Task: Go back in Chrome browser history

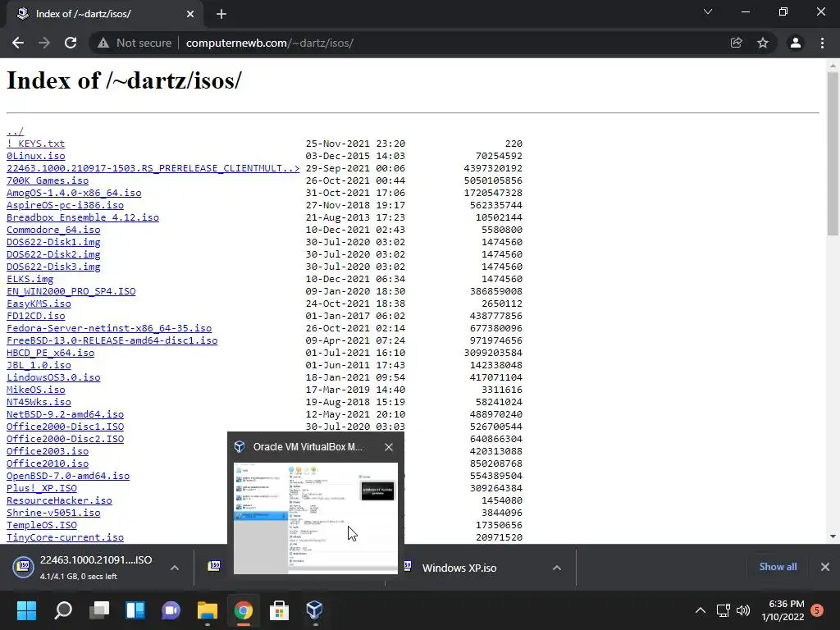Action: pos(18,43)
